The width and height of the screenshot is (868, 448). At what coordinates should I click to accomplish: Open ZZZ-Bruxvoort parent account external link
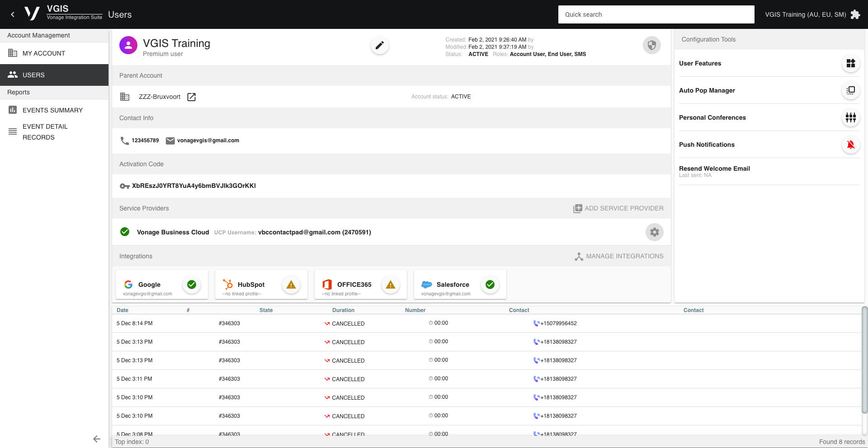click(x=192, y=97)
